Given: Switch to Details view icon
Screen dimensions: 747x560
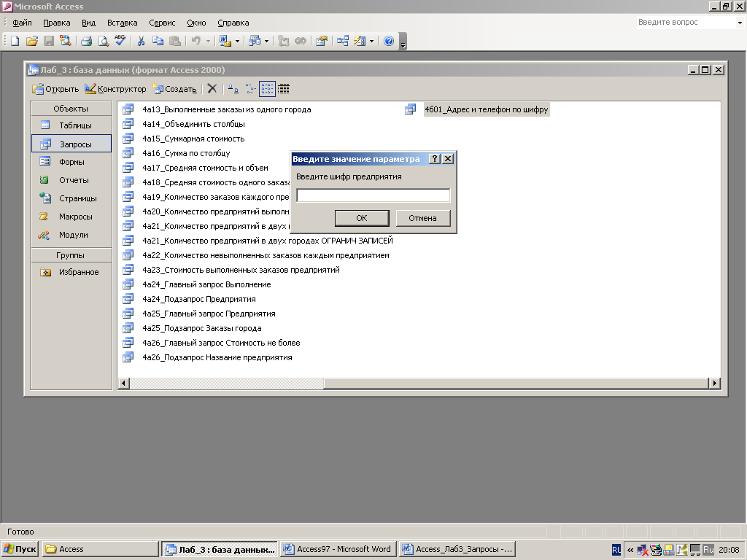Looking at the screenshot, I should [284, 88].
